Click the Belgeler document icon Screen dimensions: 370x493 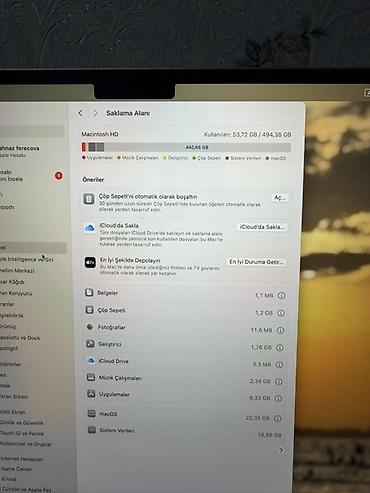(x=89, y=292)
